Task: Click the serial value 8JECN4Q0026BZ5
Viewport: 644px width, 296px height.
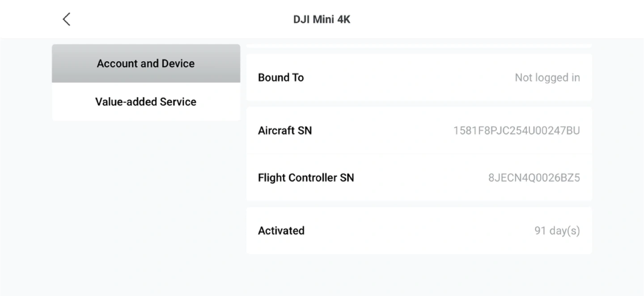Action: coord(534,178)
